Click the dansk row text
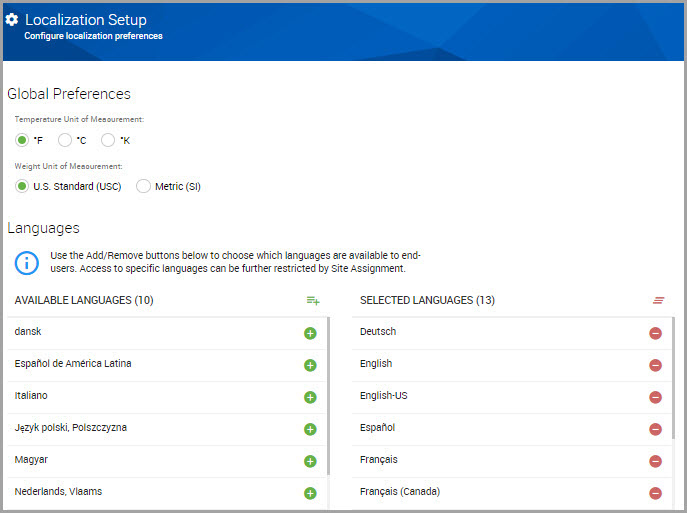 coord(28,332)
